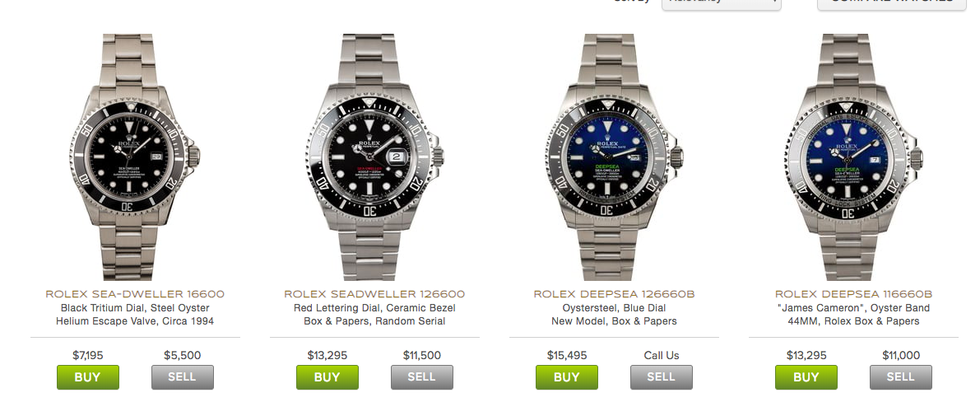Image resolution: width=980 pixels, height=402 pixels.
Task: Open the Rolex Deepsea 116660B title link
Action: pyautogui.click(x=853, y=293)
